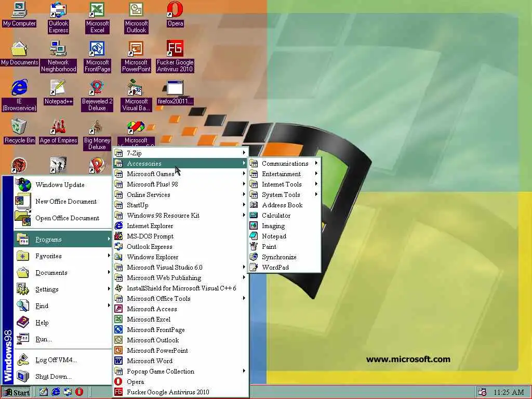This screenshot has width=532, height=399.
Task: Open My Computer desktop icon
Action: pos(19,15)
